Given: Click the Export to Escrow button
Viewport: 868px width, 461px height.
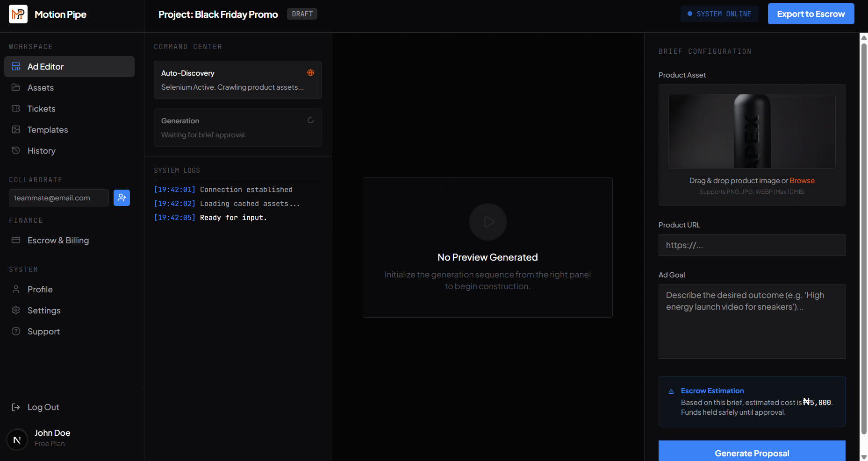Looking at the screenshot, I should click(x=811, y=14).
